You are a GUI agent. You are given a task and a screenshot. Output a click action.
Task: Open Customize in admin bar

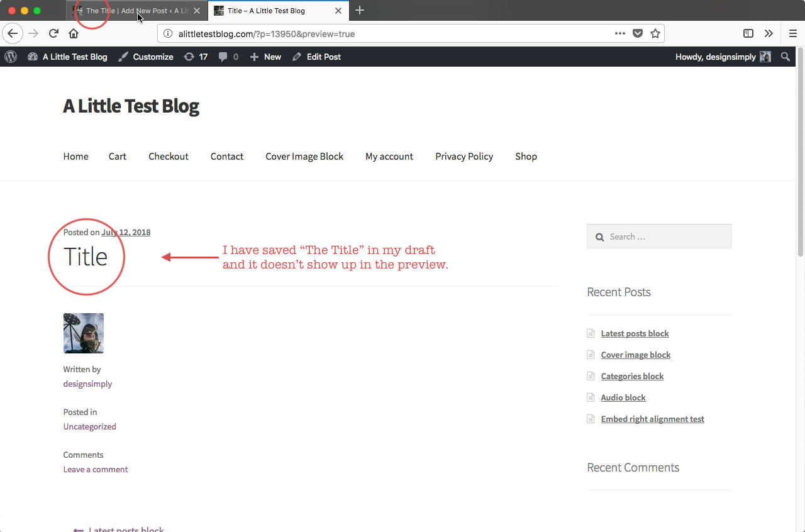click(x=145, y=57)
